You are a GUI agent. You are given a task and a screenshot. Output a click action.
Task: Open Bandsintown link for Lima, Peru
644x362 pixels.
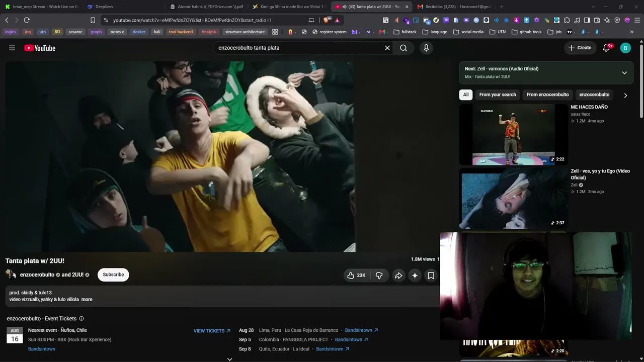coord(361,330)
